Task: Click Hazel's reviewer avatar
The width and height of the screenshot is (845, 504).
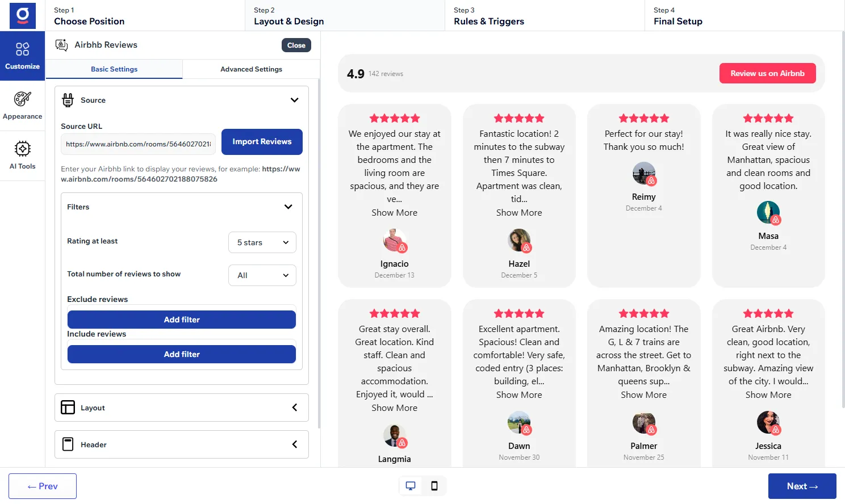Action: tap(519, 241)
